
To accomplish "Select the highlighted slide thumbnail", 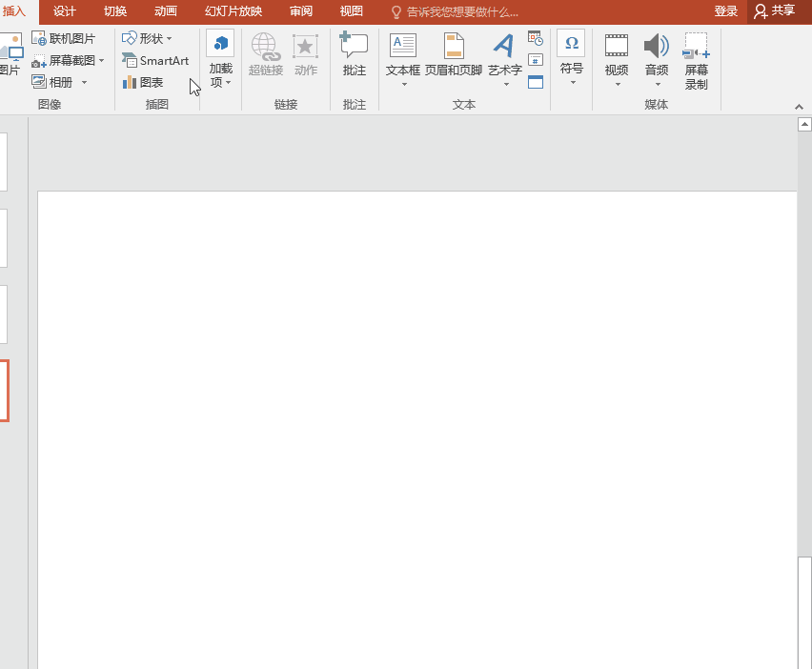I will (4, 391).
